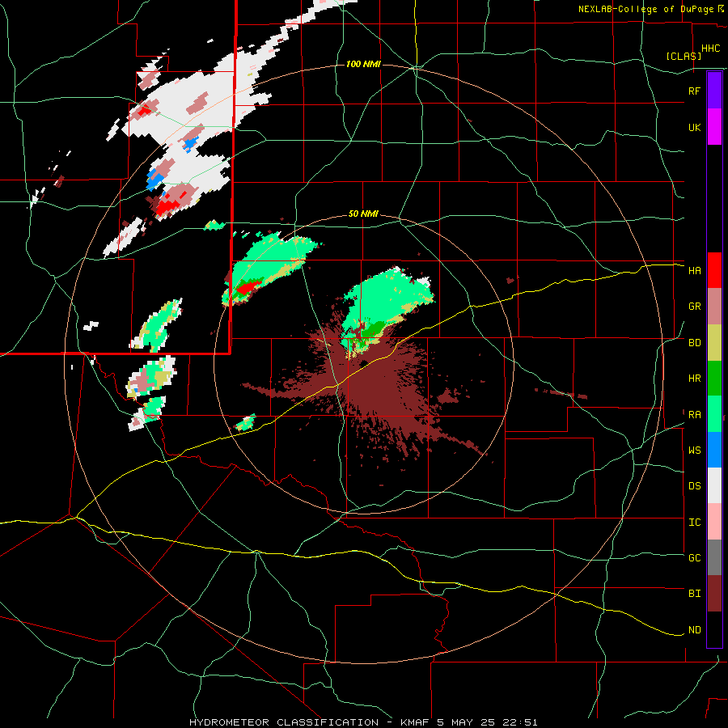Click the HHC product code text
Image resolution: width=728 pixels, height=728 pixels.
click(710, 49)
